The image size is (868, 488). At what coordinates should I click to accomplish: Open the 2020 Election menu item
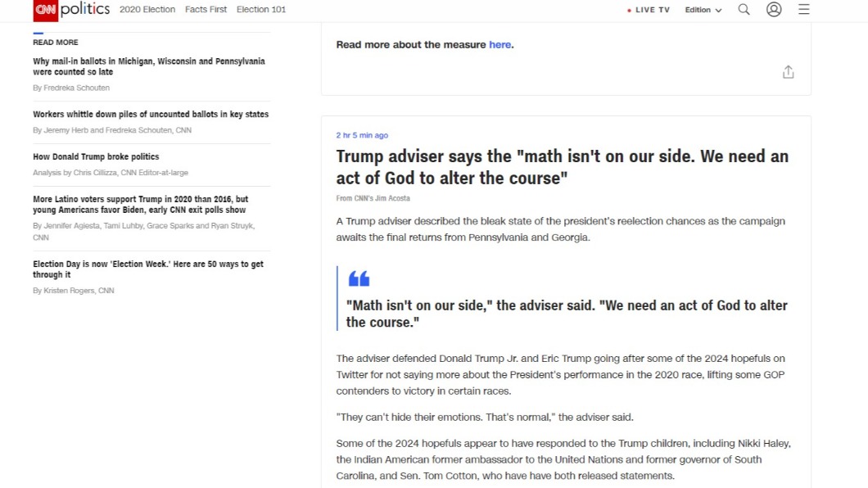tap(147, 9)
